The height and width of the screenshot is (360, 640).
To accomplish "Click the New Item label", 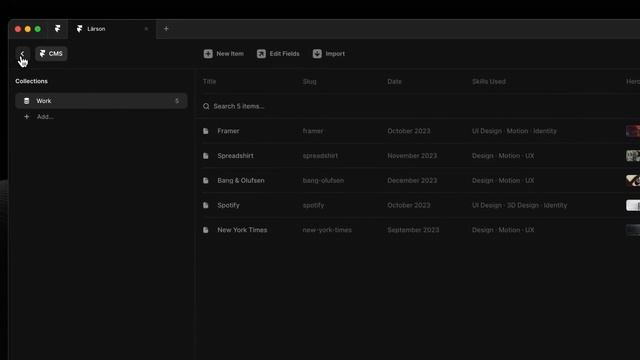I will point(230,54).
